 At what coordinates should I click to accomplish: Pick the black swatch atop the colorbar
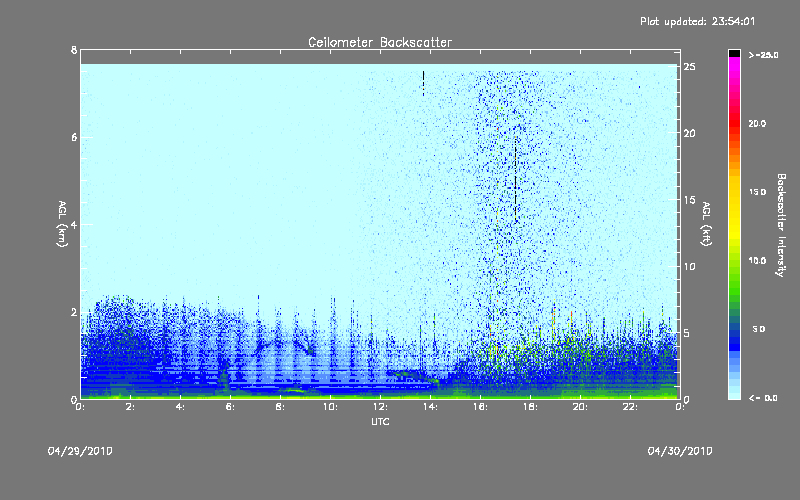coord(734,53)
